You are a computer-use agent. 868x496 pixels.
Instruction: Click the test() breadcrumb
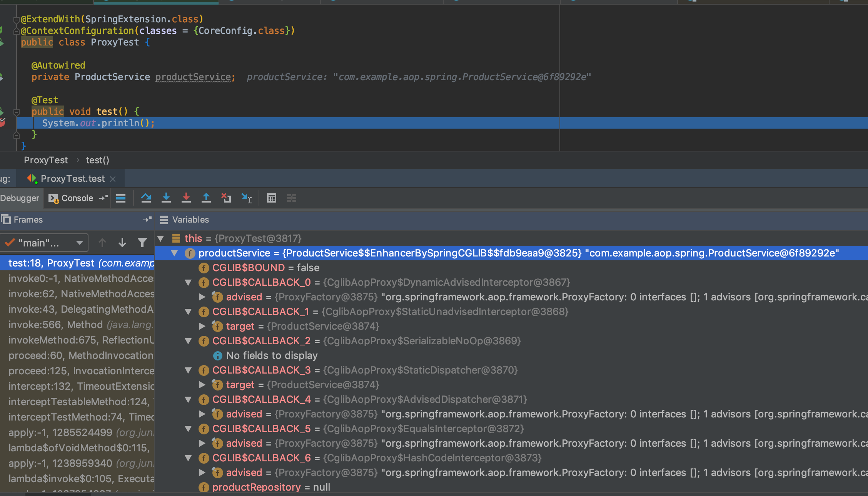pos(97,160)
